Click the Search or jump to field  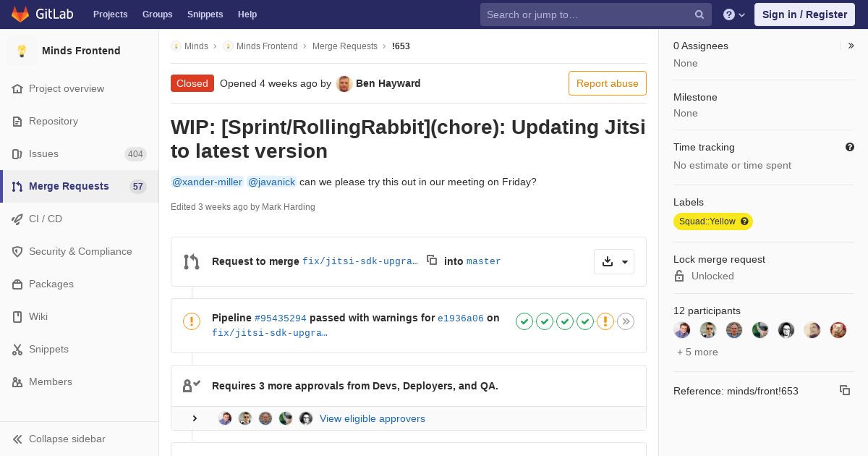(596, 14)
